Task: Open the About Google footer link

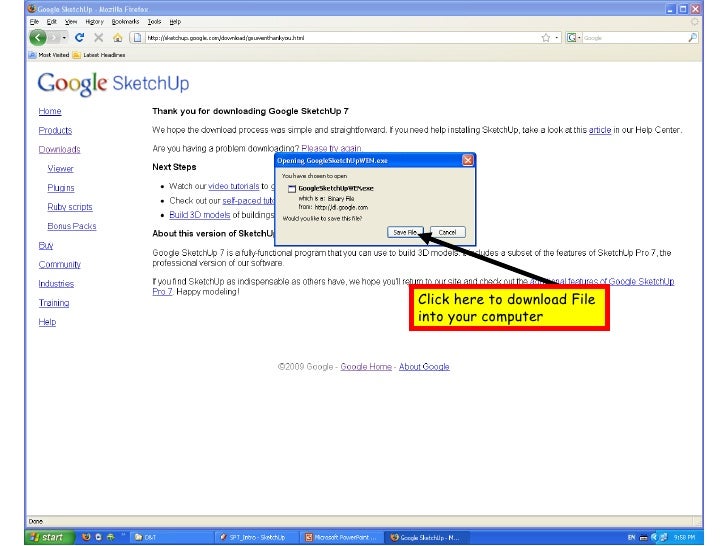Action: (x=424, y=367)
